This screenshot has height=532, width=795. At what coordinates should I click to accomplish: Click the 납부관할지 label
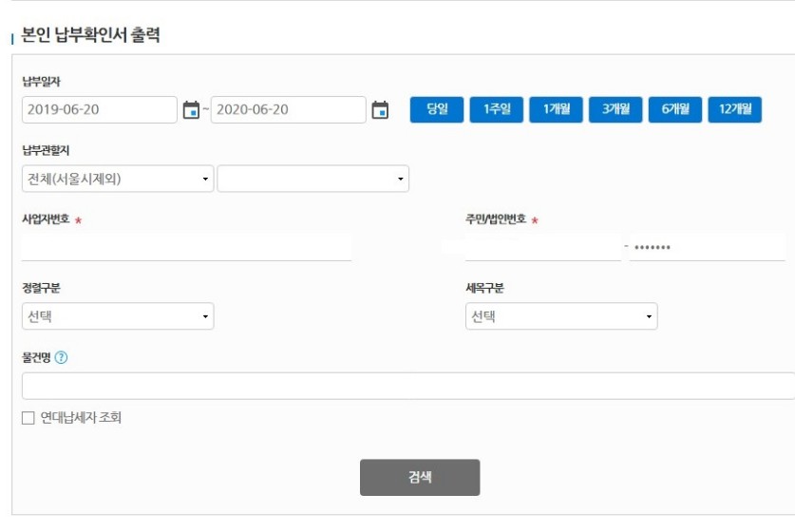pos(46,150)
